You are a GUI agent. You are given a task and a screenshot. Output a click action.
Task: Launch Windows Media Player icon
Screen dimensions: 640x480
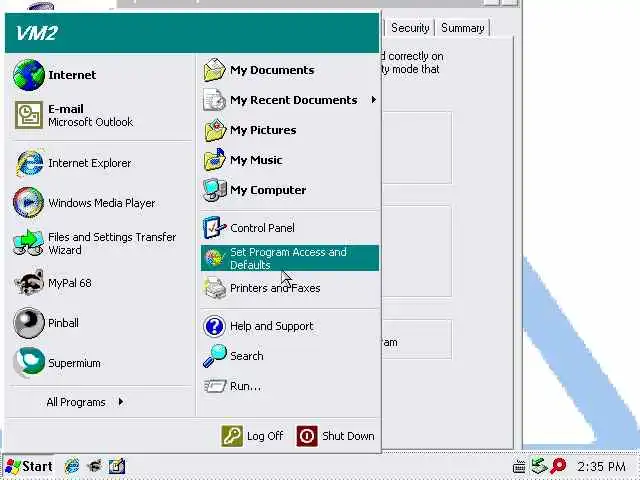coord(28,202)
